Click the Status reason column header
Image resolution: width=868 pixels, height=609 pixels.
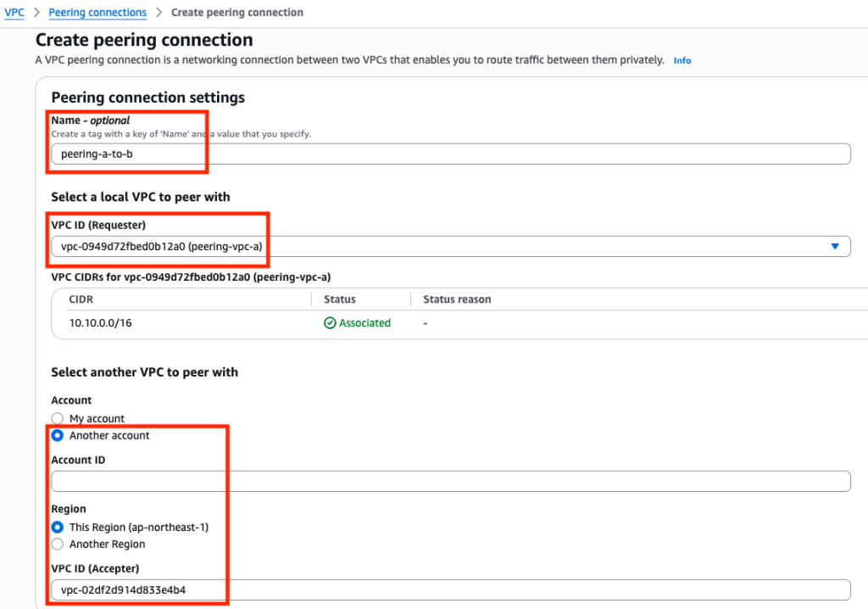point(457,299)
